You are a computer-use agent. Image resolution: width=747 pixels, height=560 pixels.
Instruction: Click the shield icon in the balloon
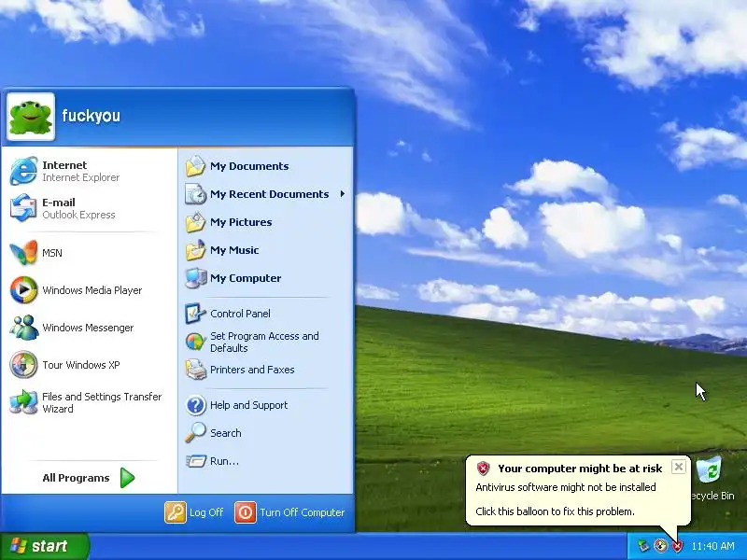point(483,469)
